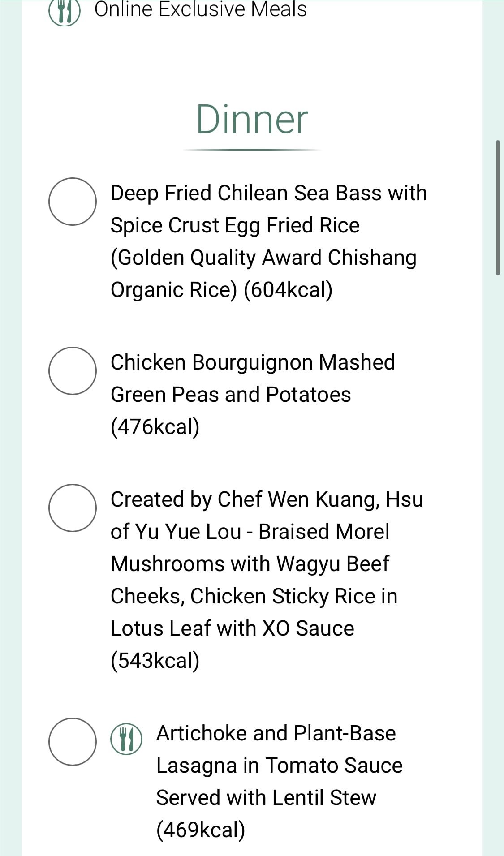This screenshot has width=504, height=856.
Task: Tap the Deep Fried Chilean Sea Bass label
Action: (269, 241)
